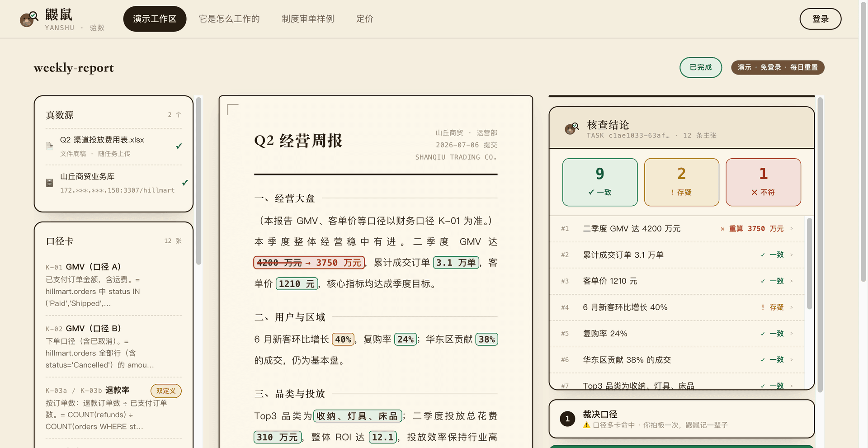Click highlighted 收纳、灯具、床品 claim
This screenshot has height=448, width=868.
358,416
